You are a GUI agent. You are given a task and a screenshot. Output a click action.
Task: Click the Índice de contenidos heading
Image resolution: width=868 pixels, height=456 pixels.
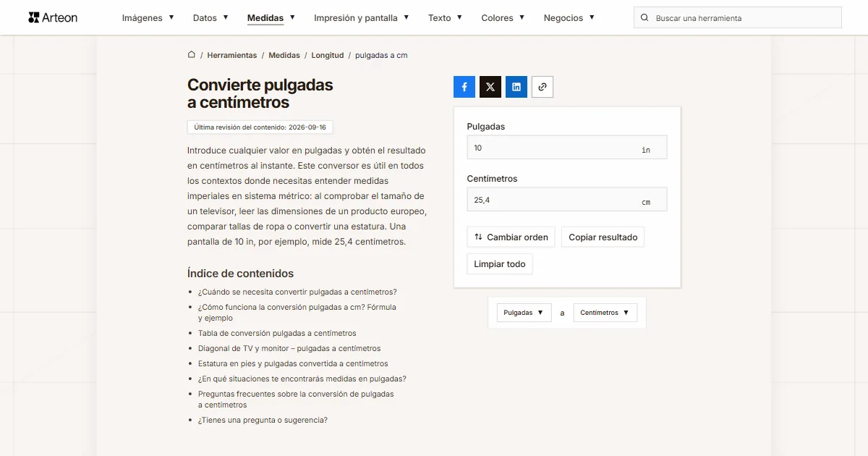click(240, 274)
